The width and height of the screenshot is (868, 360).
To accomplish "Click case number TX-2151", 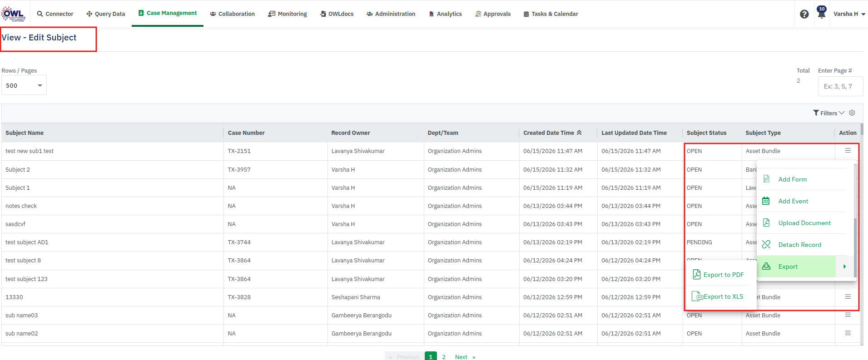I will click(239, 151).
